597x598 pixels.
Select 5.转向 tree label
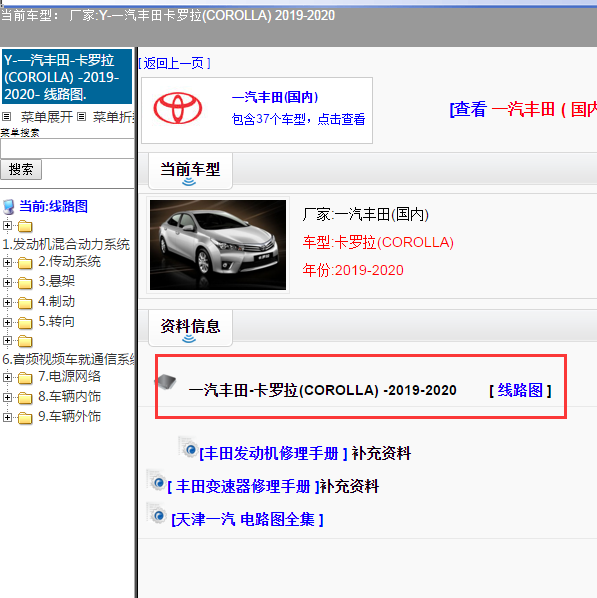click(x=56, y=322)
